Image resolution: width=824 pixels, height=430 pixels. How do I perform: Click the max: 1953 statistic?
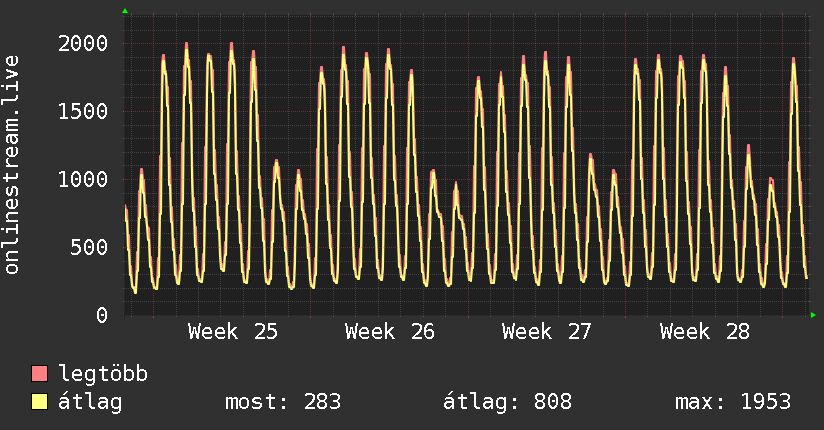733,402
